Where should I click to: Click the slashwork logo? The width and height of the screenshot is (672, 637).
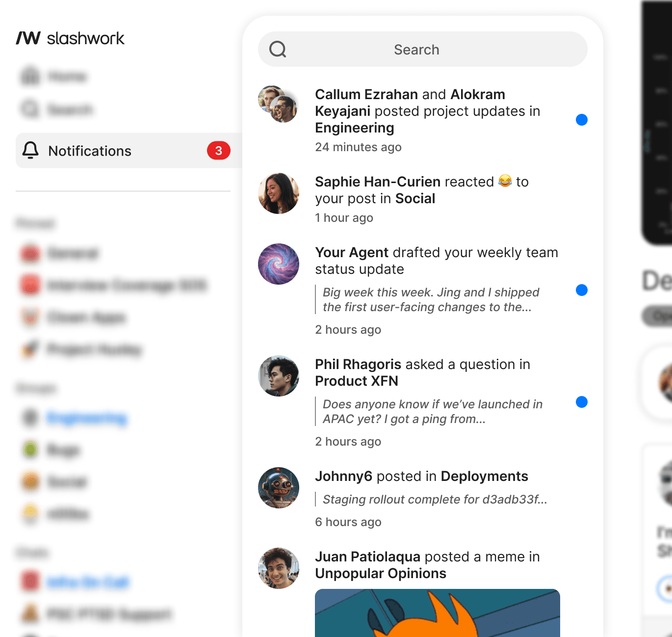[x=70, y=38]
